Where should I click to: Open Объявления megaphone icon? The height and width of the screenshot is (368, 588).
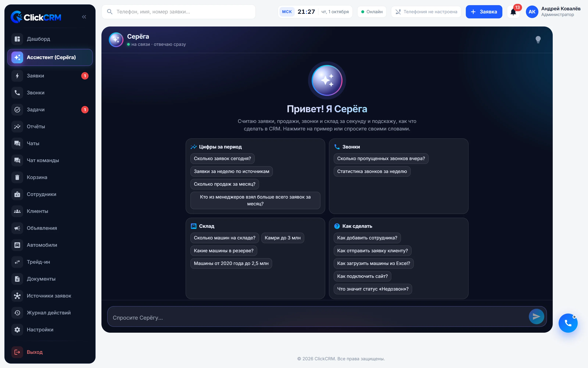[x=17, y=228]
